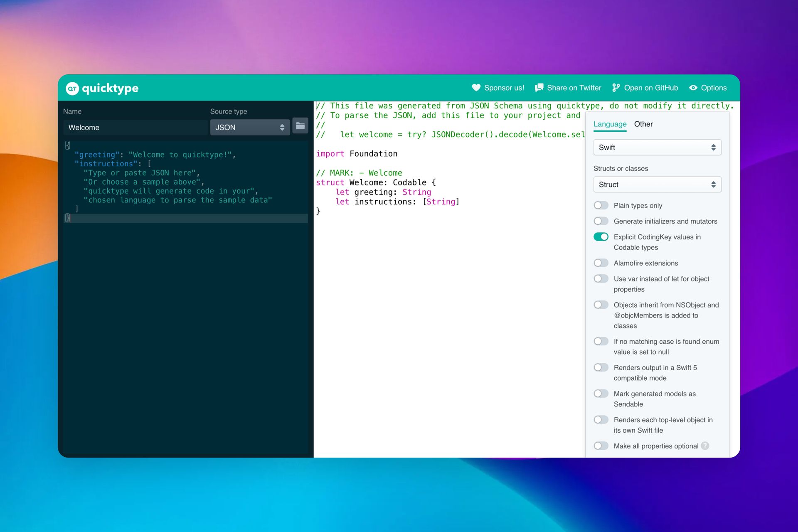
Task: Click the Sponsor us heart icon
Action: pyautogui.click(x=476, y=88)
